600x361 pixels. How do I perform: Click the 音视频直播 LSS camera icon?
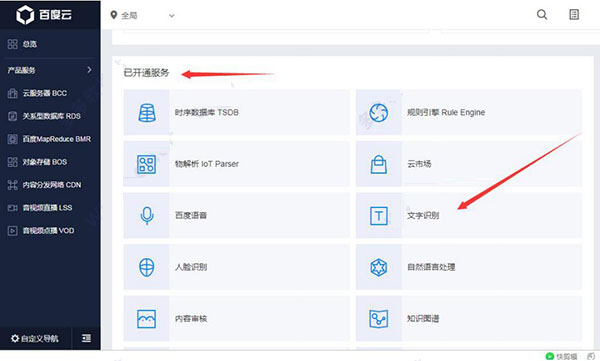(13, 208)
